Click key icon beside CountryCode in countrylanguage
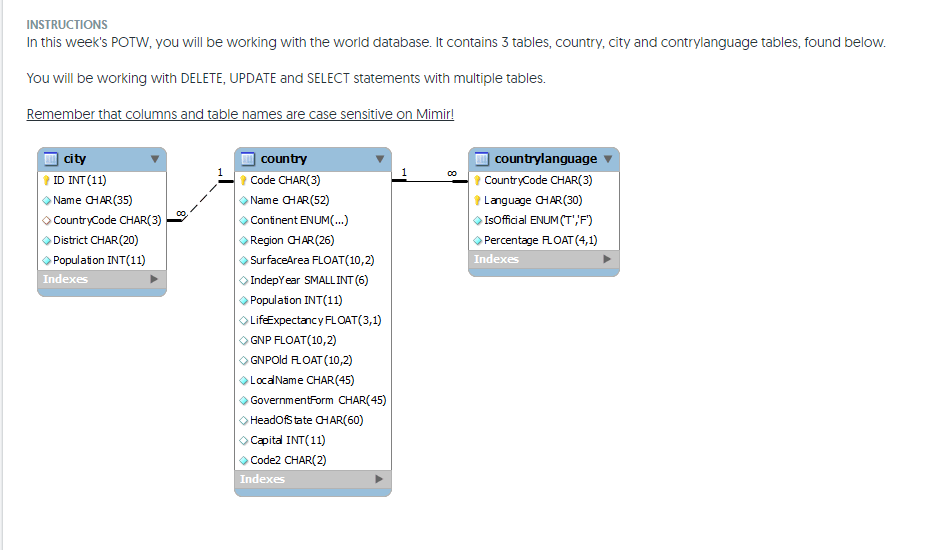The image size is (942, 550). click(478, 180)
